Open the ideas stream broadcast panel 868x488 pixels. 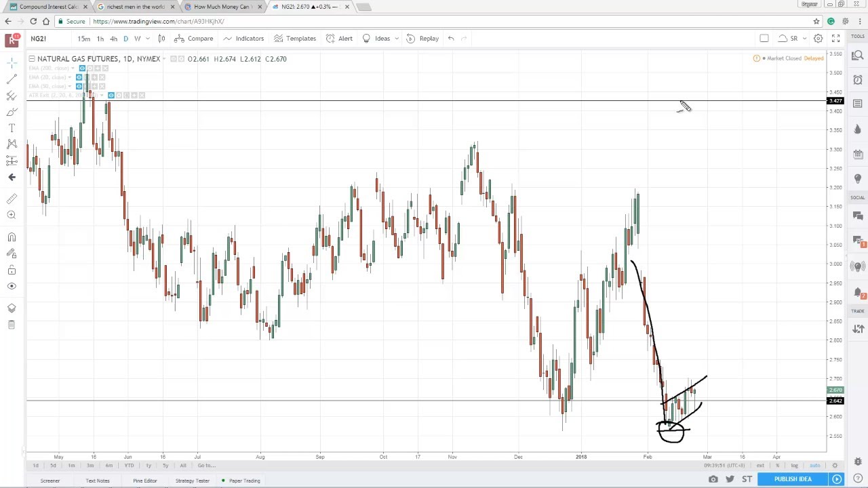pos(858,266)
